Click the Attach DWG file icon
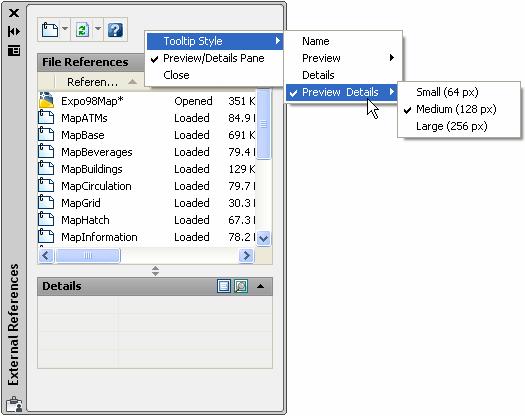 [50, 30]
